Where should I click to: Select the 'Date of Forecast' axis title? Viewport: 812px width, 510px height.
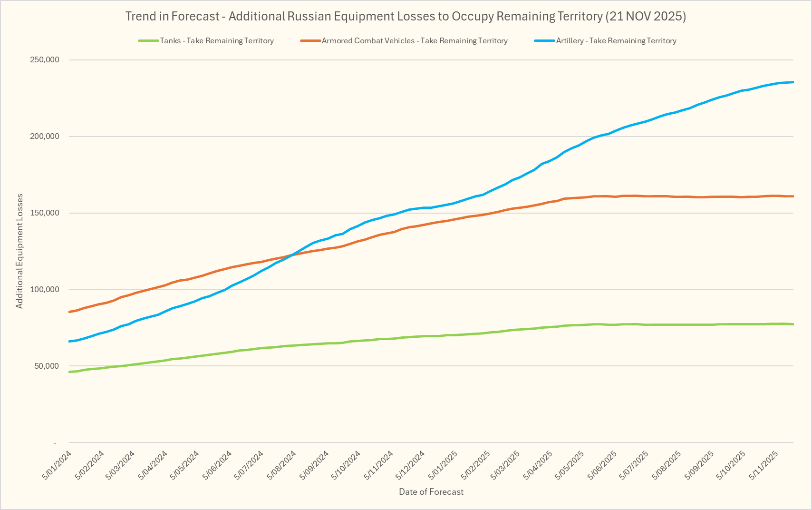pyautogui.click(x=431, y=492)
